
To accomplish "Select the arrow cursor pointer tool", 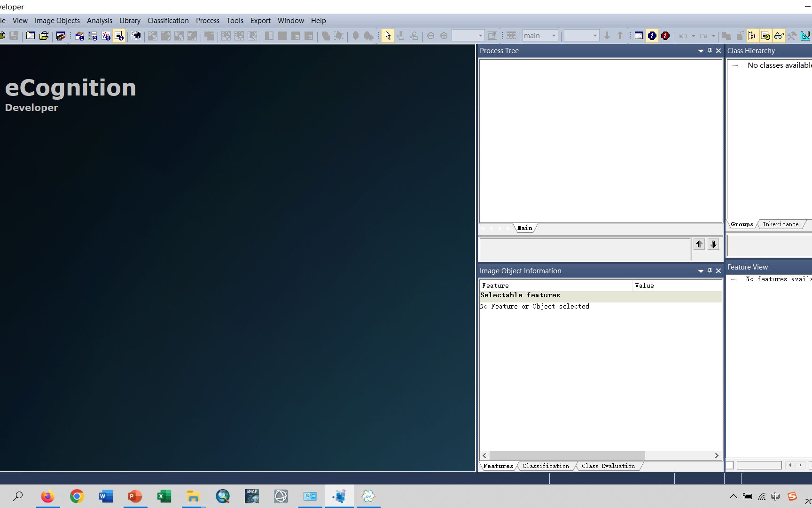I will (x=388, y=36).
